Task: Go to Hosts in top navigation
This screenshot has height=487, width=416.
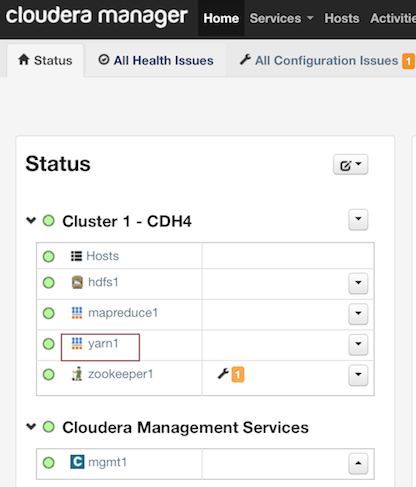Action: coord(342,18)
